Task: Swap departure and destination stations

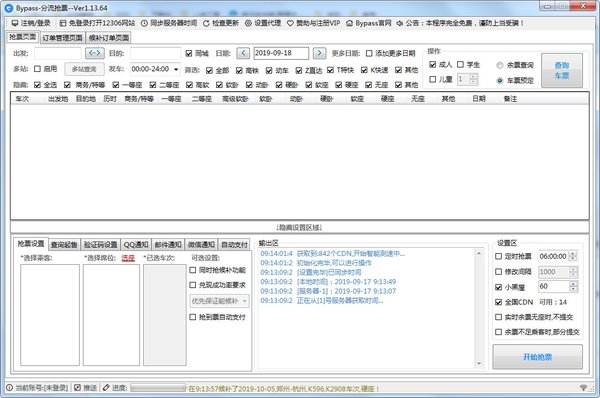Action: tap(95, 53)
